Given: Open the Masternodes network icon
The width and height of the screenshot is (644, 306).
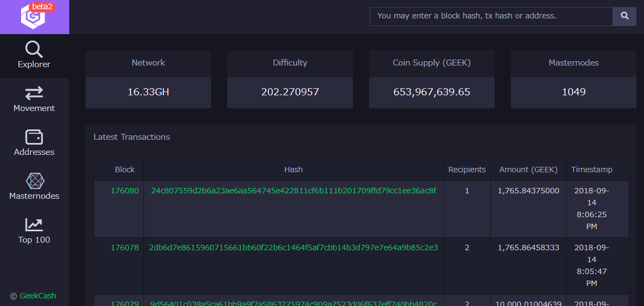Looking at the screenshot, I should tap(34, 181).
